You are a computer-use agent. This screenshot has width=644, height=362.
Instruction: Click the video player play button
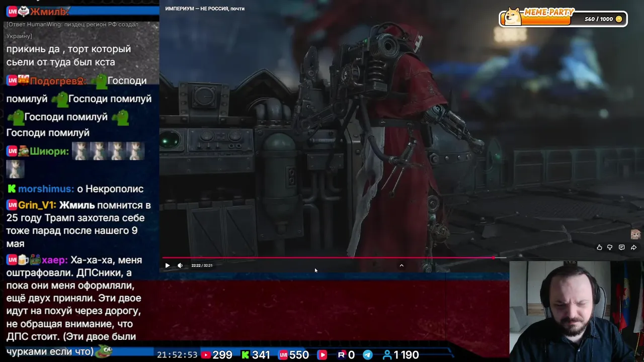click(x=168, y=265)
